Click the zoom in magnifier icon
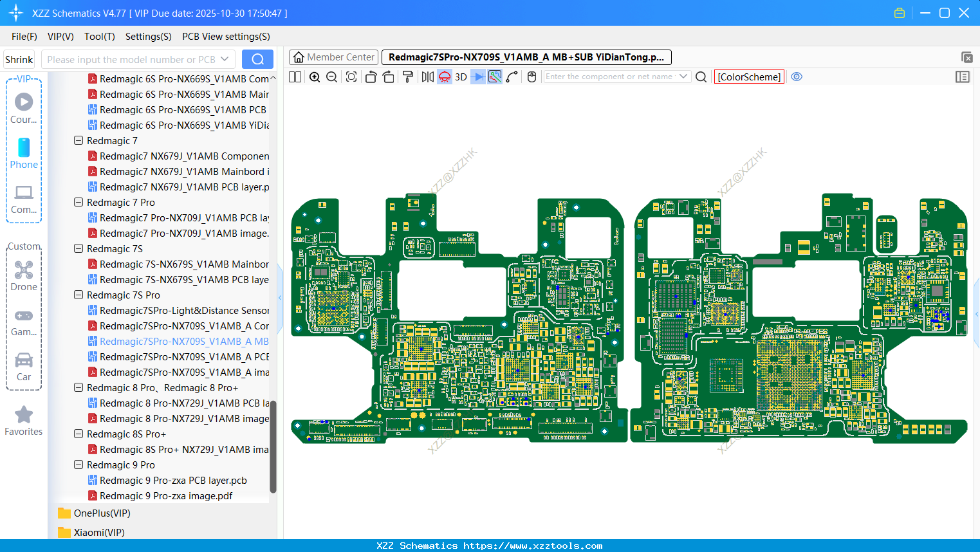The height and width of the screenshot is (552, 980). coord(315,77)
